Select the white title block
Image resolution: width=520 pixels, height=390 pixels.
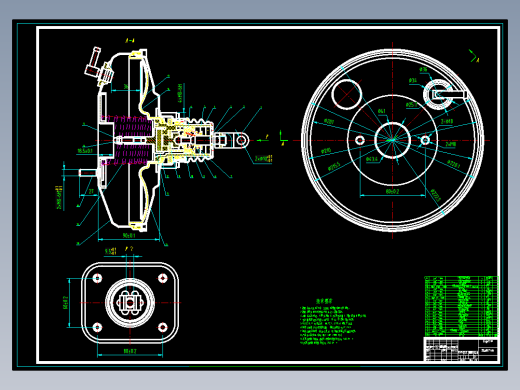pos(461,349)
